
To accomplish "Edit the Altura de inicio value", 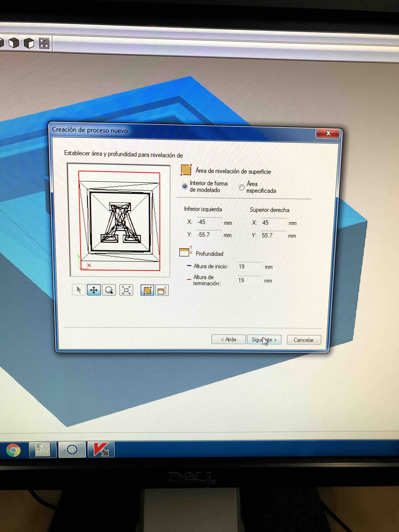I will (249, 267).
